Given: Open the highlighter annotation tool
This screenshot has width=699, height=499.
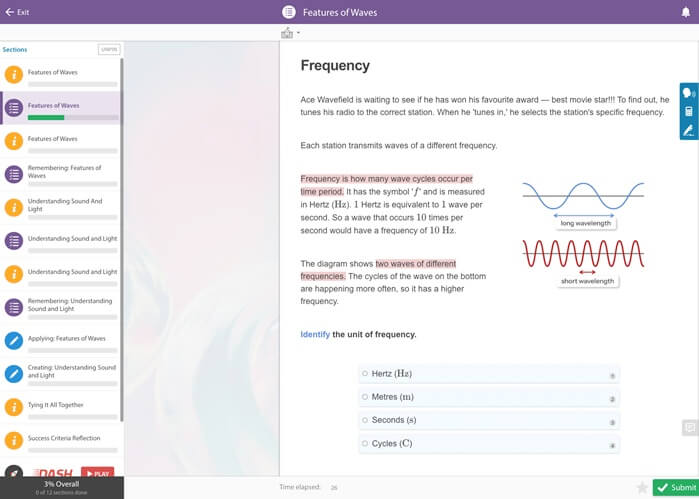Looking at the screenshot, I should [x=689, y=130].
